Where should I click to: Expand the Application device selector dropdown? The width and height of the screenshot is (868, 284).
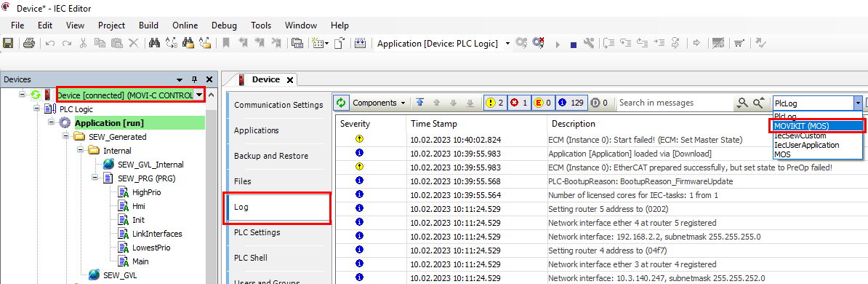click(x=507, y=43)
